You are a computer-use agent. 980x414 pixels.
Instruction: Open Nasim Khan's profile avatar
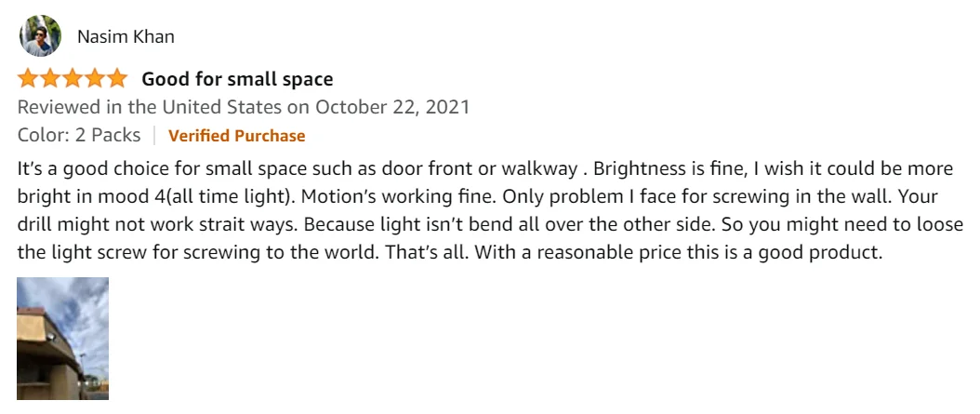pos(40,36)
